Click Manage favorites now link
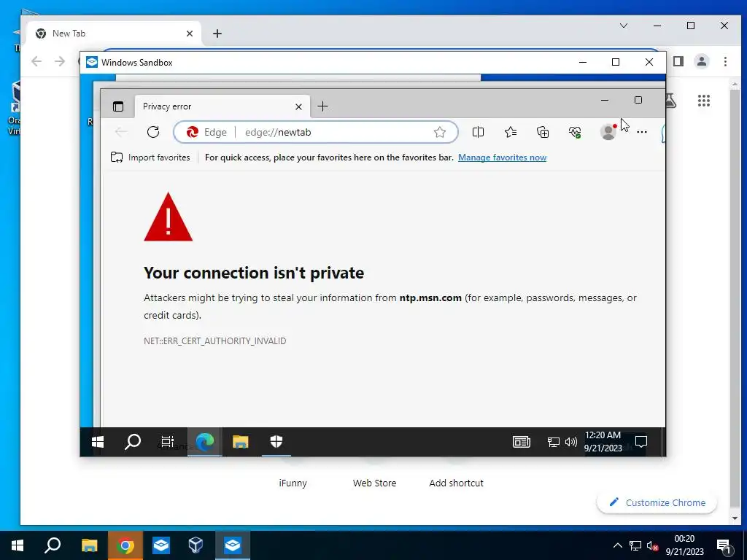The width and height of the screenshot is (747, 560). (502, 157)
